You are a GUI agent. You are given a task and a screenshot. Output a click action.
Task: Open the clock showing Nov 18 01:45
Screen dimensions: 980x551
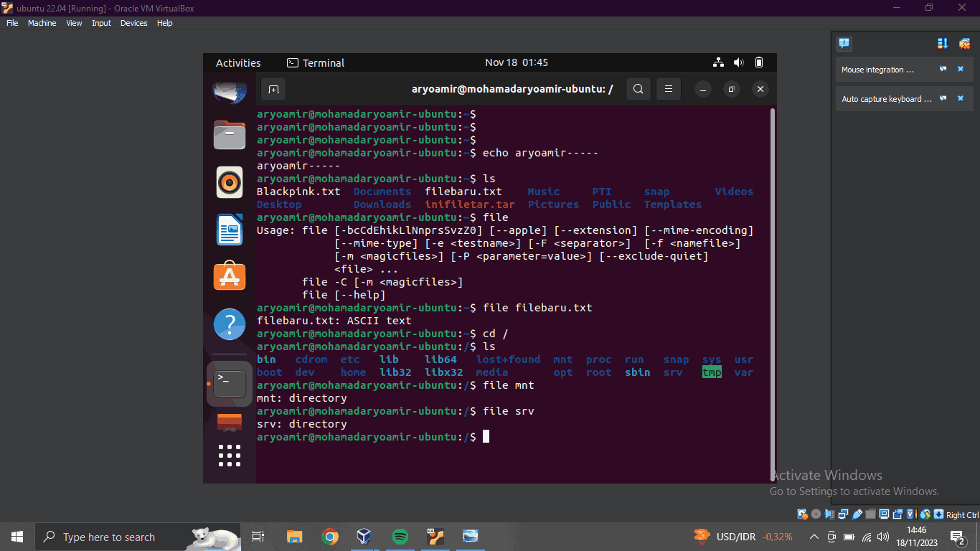click(517, 63)
